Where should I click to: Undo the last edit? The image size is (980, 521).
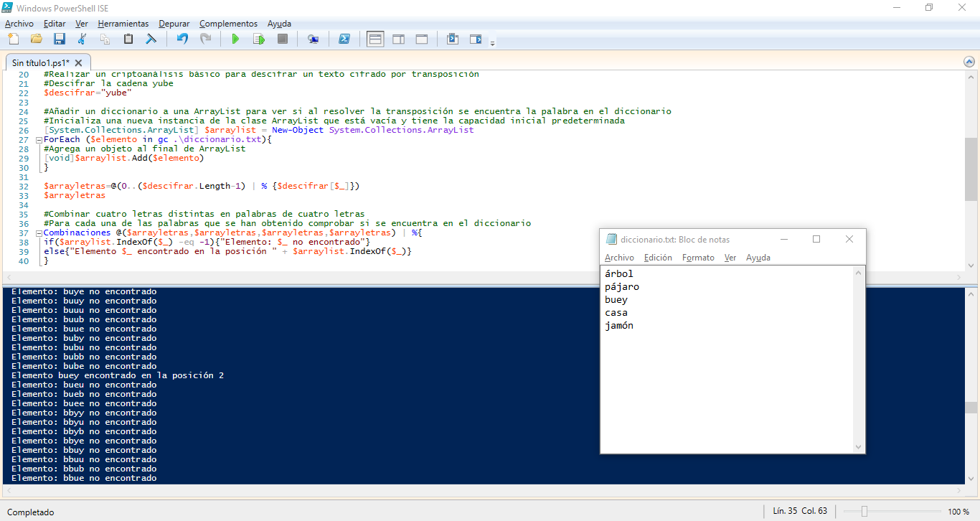tap(182, 39)
